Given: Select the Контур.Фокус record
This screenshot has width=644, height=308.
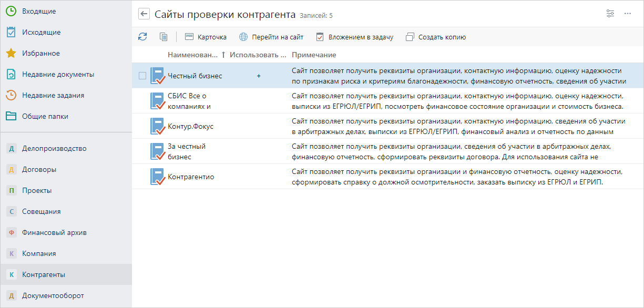Looking at the screenshot, I should point(190,127).
